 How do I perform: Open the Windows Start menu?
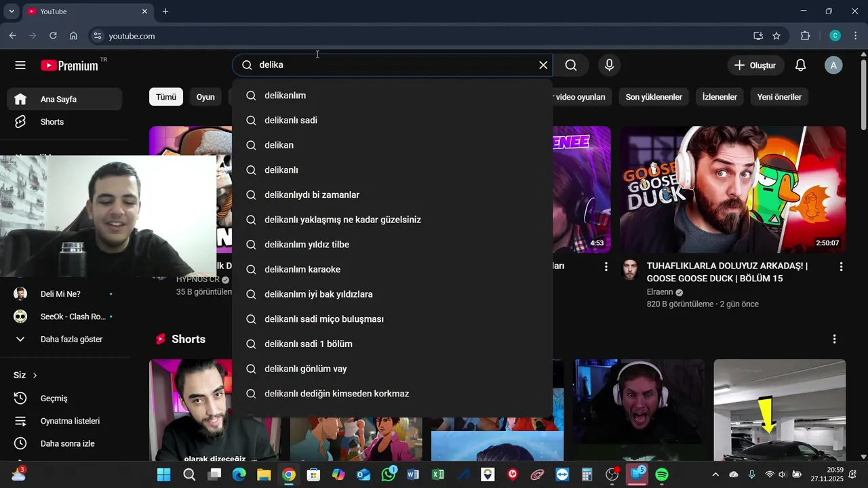click(x=164, y=474)
